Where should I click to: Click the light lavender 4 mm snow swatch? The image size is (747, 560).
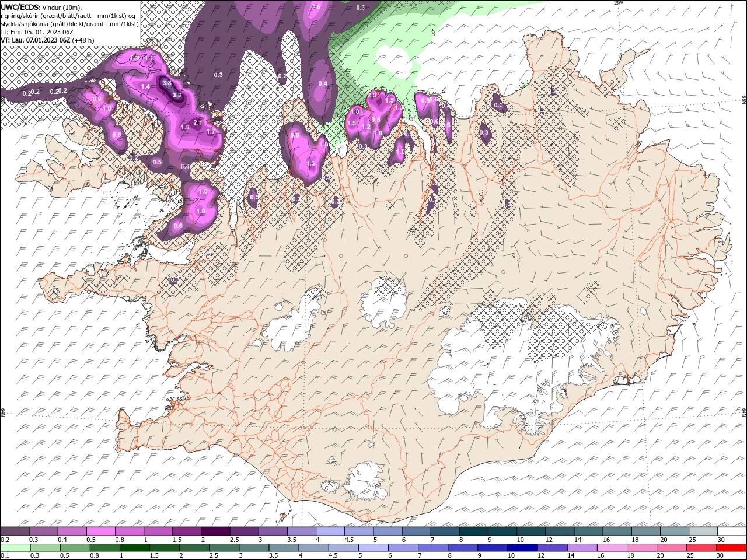tap(331, 531)
